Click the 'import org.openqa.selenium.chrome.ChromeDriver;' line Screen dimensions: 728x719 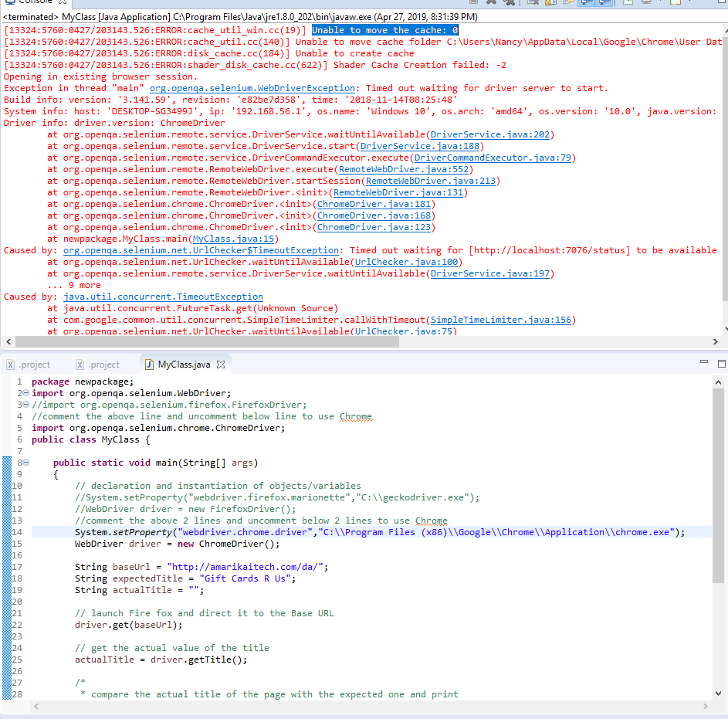(158, 428)
